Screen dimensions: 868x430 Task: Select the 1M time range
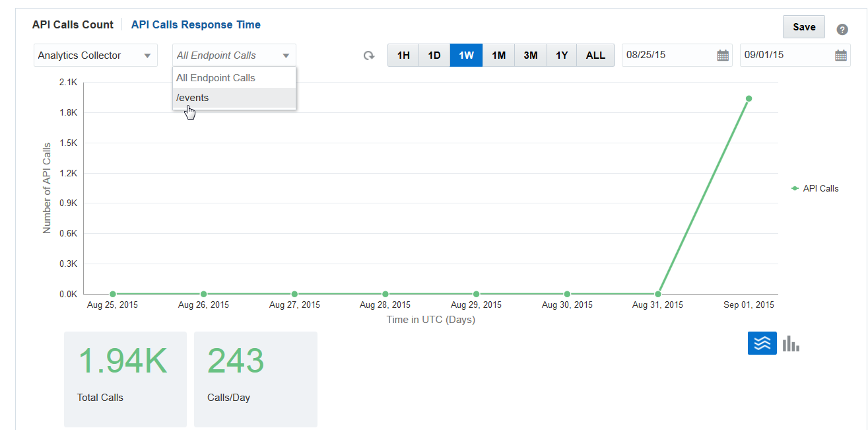click(x=498, y=55)
